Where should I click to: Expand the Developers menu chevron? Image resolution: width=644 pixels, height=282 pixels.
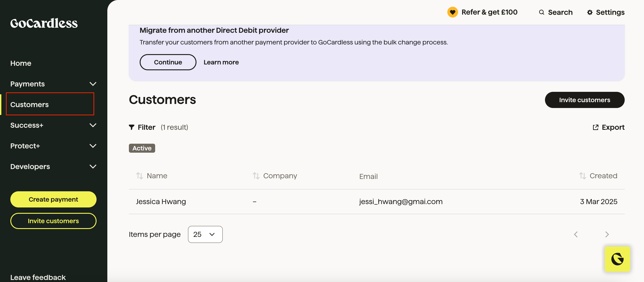[x=93, y=167]
